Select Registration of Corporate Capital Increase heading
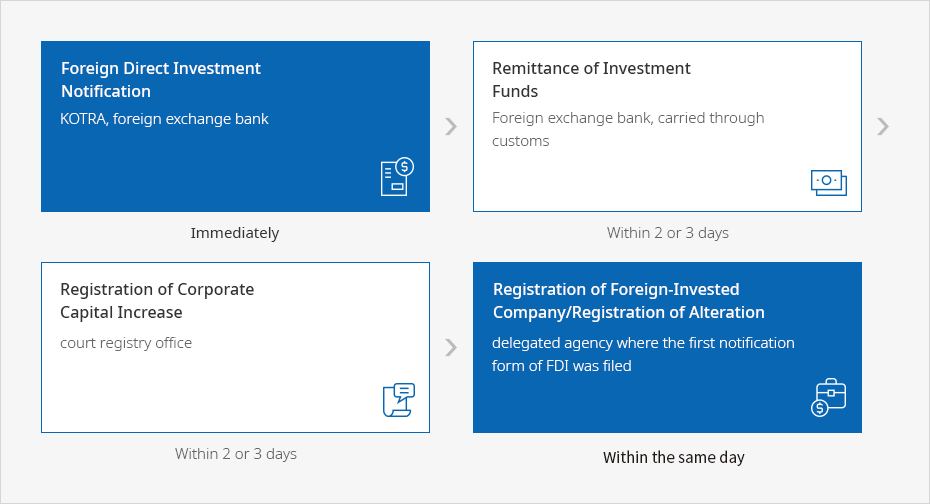This screenshot has width=930, height=504. coord(157,301)
